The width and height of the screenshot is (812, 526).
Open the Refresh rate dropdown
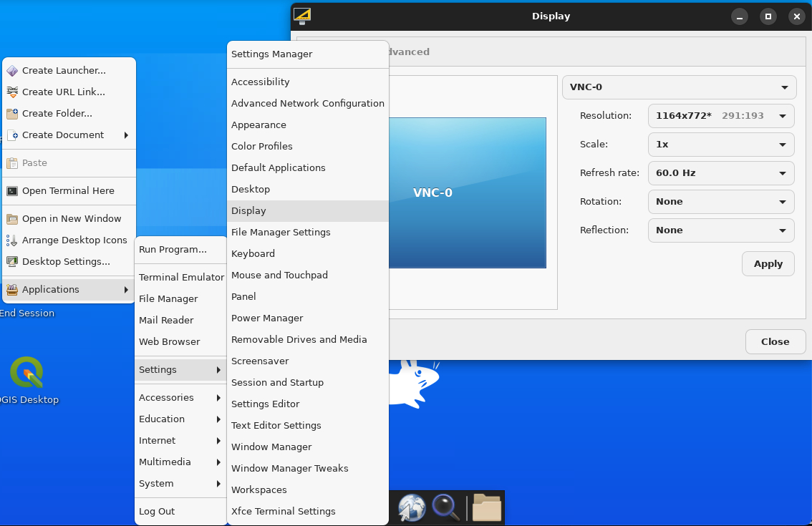point(720,173)
